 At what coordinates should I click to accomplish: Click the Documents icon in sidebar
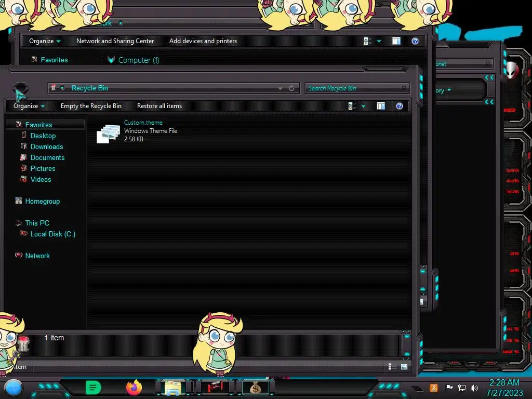[23, 157]
